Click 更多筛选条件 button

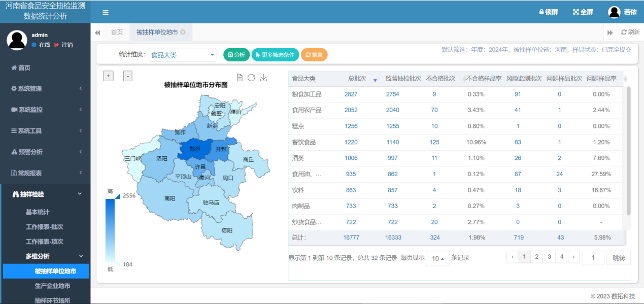(x=275, y=55)
